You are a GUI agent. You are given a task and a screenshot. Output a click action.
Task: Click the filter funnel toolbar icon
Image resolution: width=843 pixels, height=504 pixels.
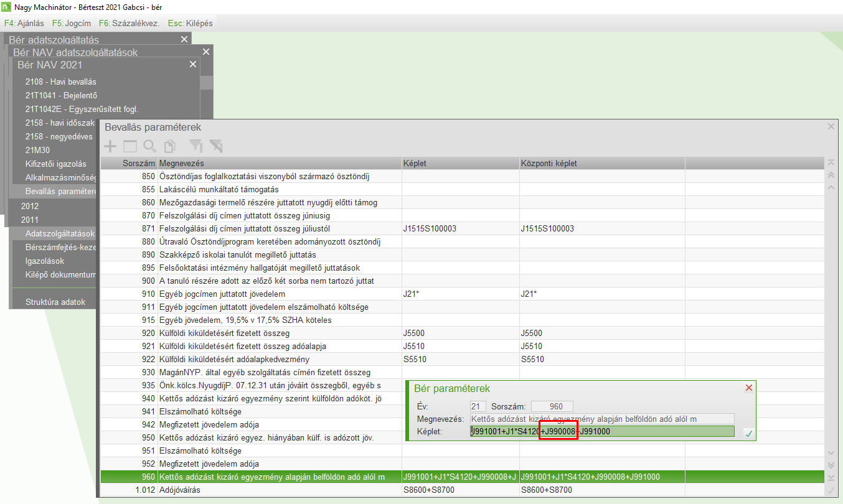(x=196, y=146)
